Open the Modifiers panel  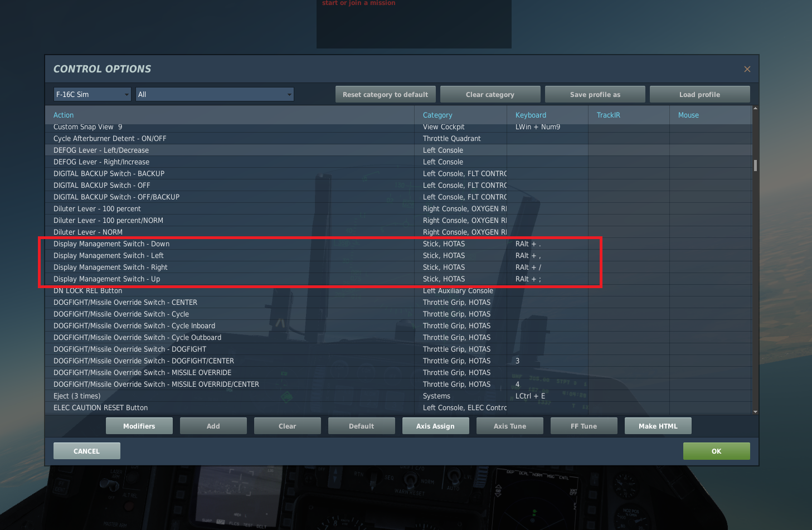[139, 426]
